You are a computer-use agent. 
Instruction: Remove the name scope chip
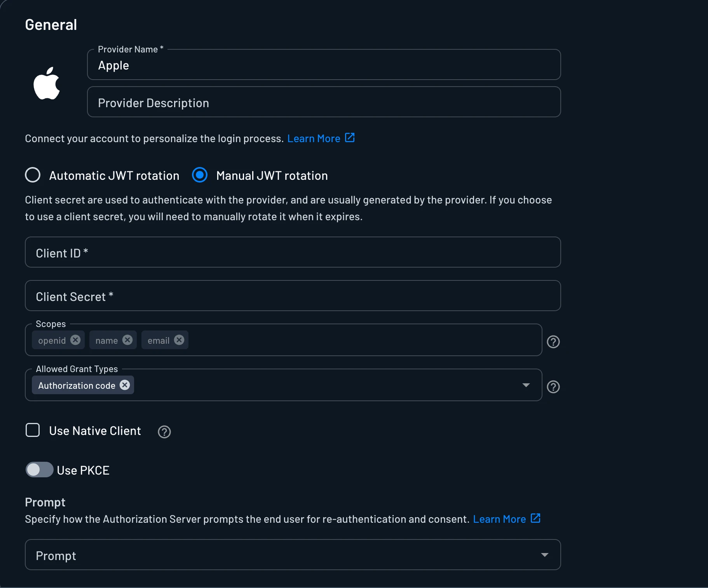(x=127, y=340)
